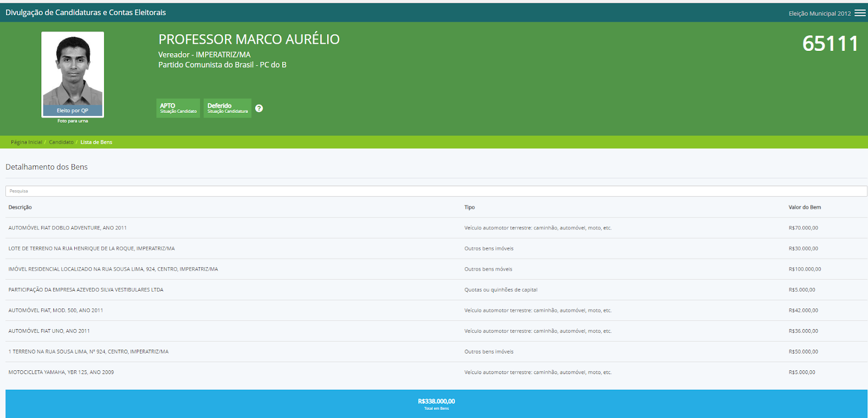Click the question mark help icon
The width and height of the screenshot is (868, 418).
pos(259,108)
